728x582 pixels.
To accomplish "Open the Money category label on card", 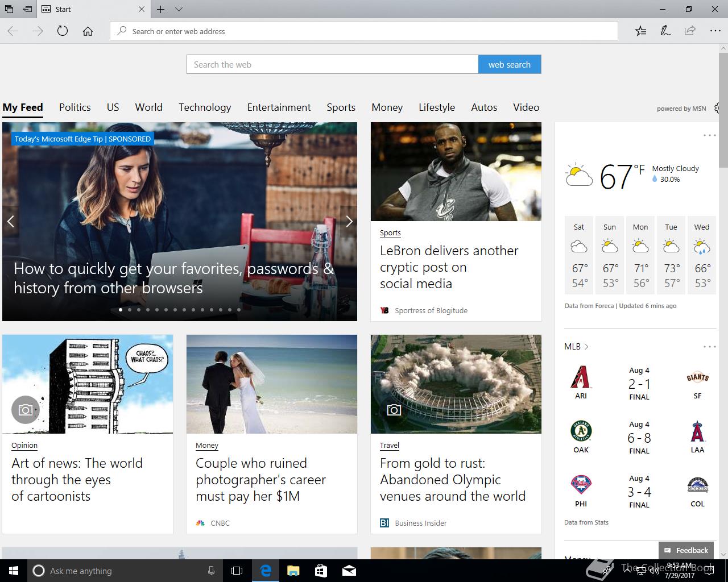I will (x=207, y=446).
